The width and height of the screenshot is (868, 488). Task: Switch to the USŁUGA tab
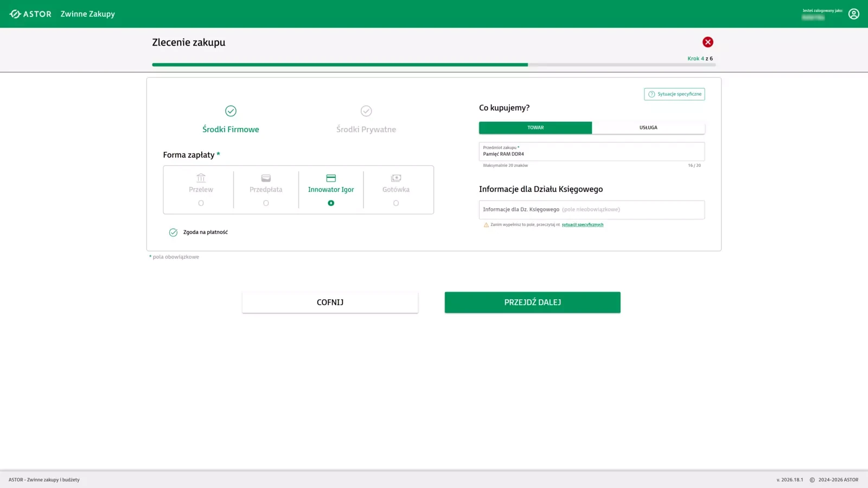(x=648, y=128)
